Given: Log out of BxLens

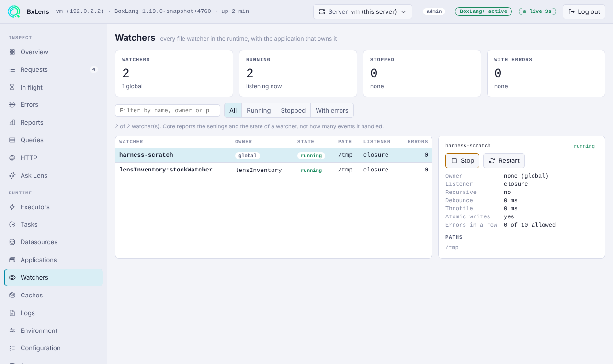Looking at the screenshot, I should coord(584,11).
